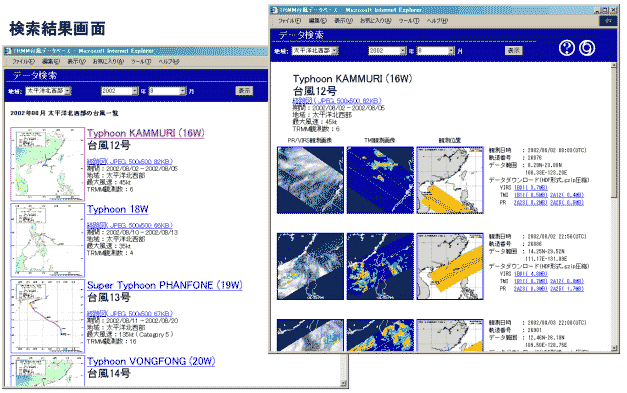
Task: Click the question mark help icon
Action: [x=566, y=48]
